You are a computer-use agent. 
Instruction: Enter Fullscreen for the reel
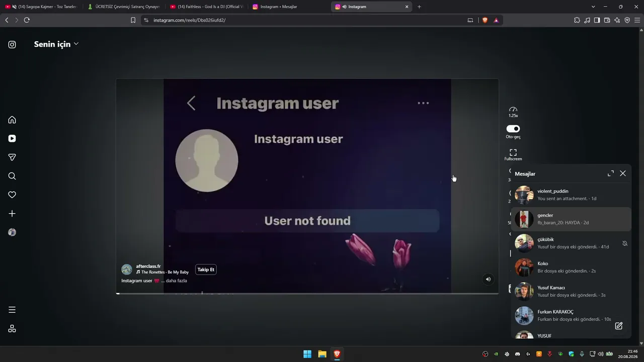[x=513, y=155]
